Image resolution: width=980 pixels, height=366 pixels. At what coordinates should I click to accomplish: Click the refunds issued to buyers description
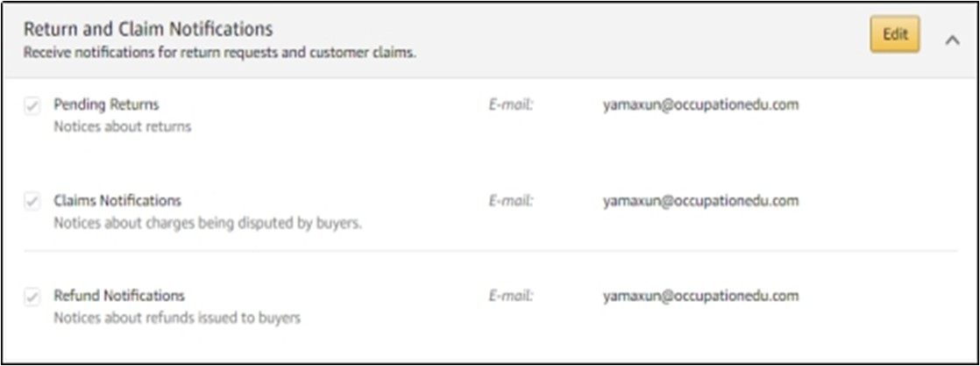point(177,318)
